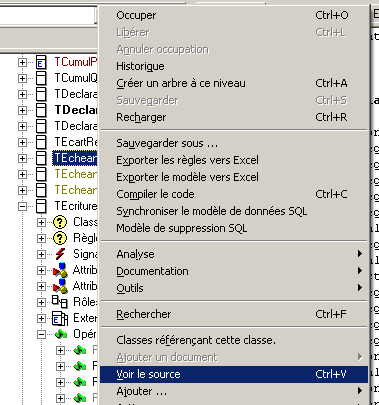Viewport: 379px width, 405px height.
Task: Expand the Signa node
Action: [41, 254]
